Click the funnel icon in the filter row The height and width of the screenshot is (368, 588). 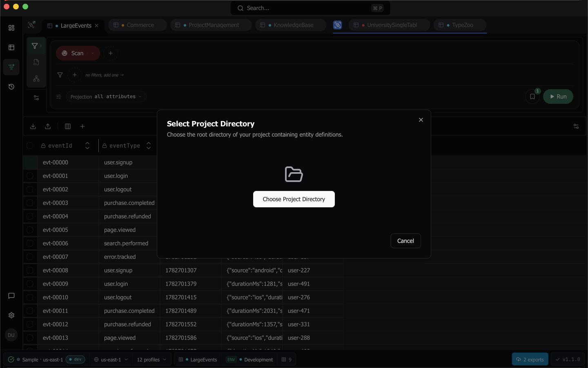click(60, 75)
